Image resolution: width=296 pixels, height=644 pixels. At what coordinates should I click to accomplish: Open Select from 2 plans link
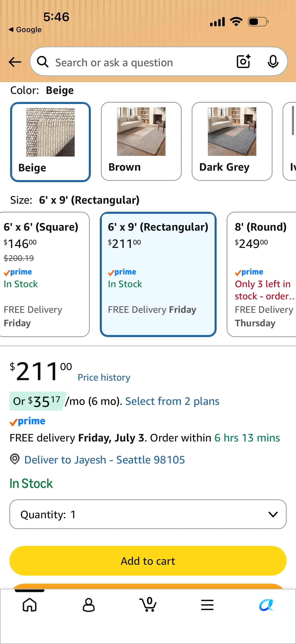click(172, 401)
